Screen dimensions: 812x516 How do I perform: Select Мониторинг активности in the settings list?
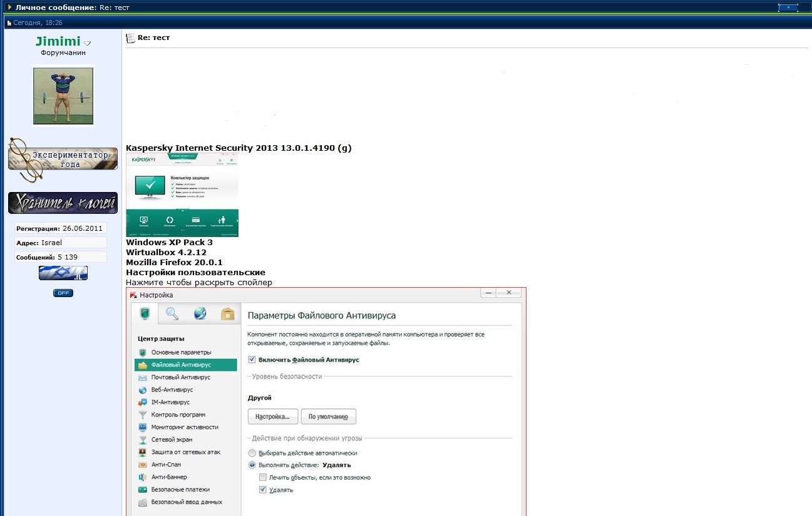pyautogui.click(x=185, y=427)
